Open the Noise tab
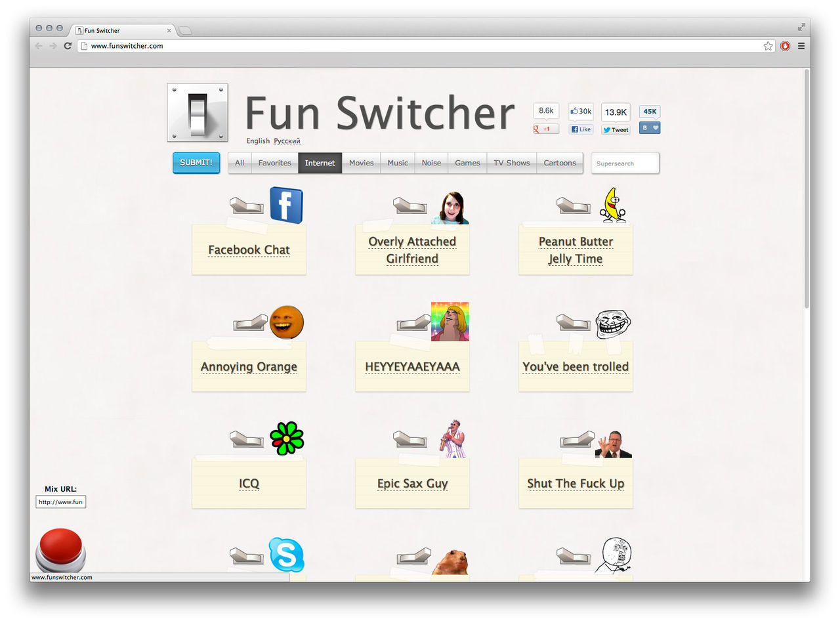This screenshot has width=840, height=623. tap(431, 163)
